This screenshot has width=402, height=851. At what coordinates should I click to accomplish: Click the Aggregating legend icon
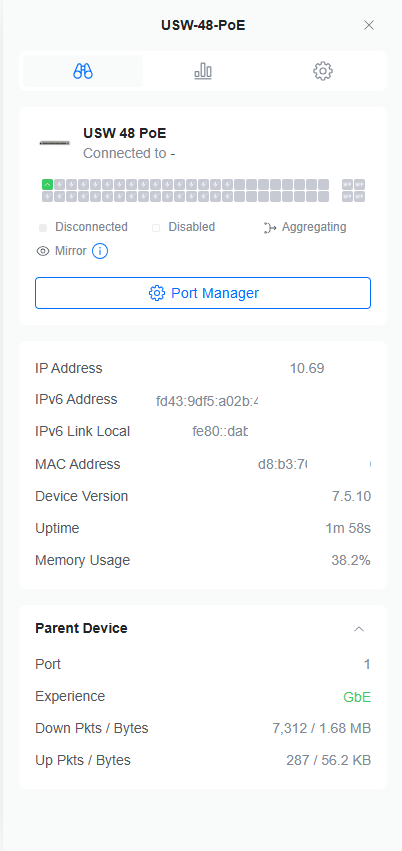[270, 227]
